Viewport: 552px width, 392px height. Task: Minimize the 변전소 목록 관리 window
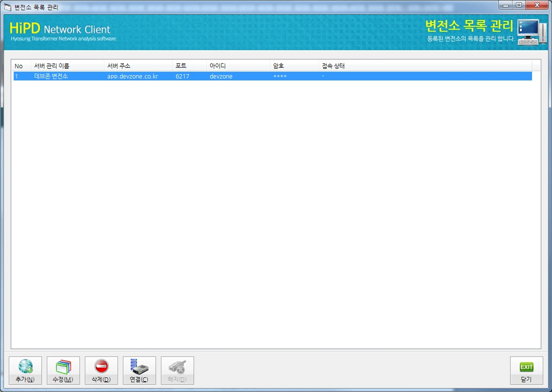506,5
